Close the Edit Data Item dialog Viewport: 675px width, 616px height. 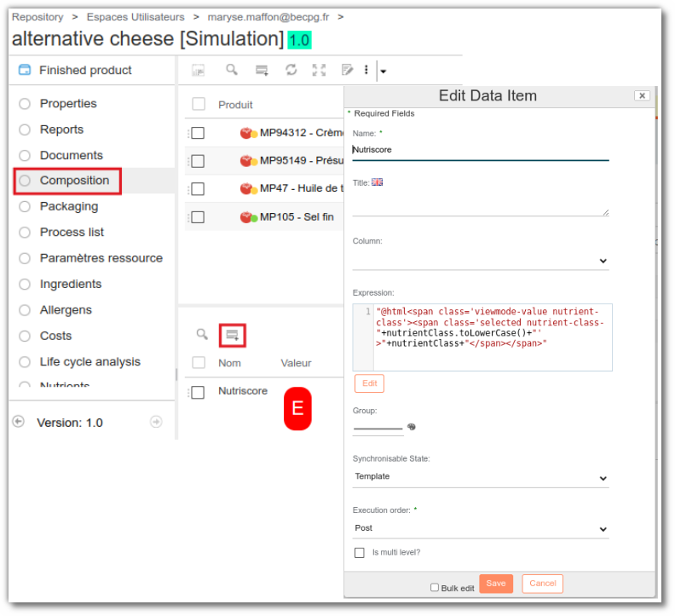642,95
